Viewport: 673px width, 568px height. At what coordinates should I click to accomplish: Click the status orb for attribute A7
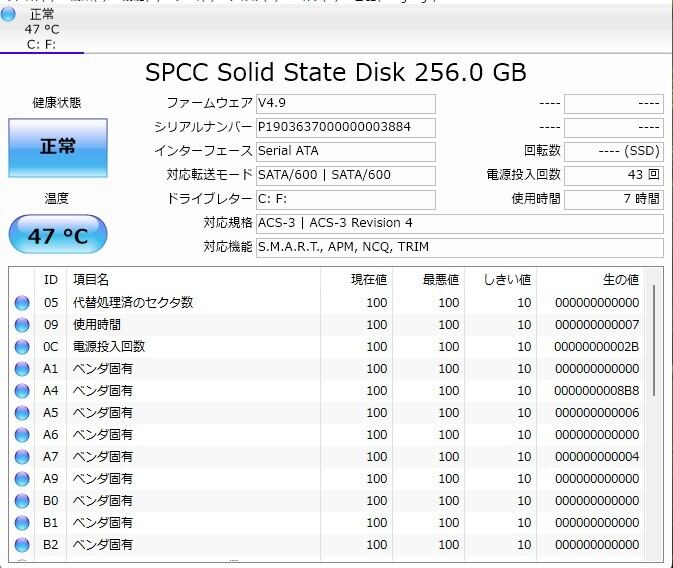[x=22, y=457]
